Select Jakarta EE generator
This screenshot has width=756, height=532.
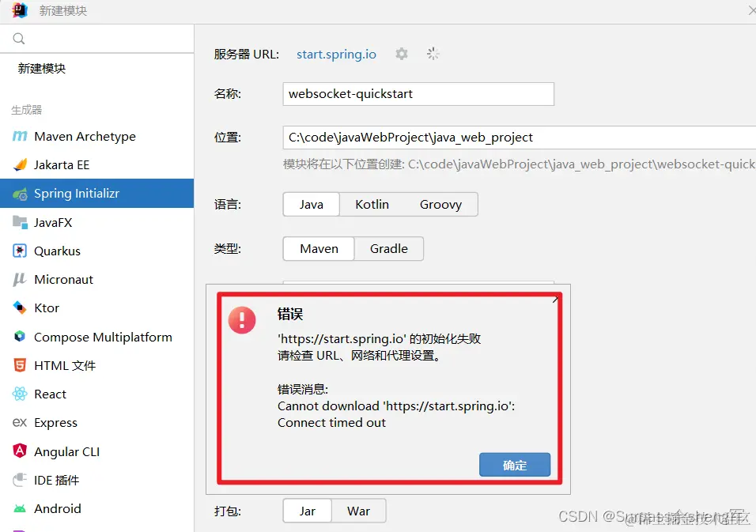97,164
